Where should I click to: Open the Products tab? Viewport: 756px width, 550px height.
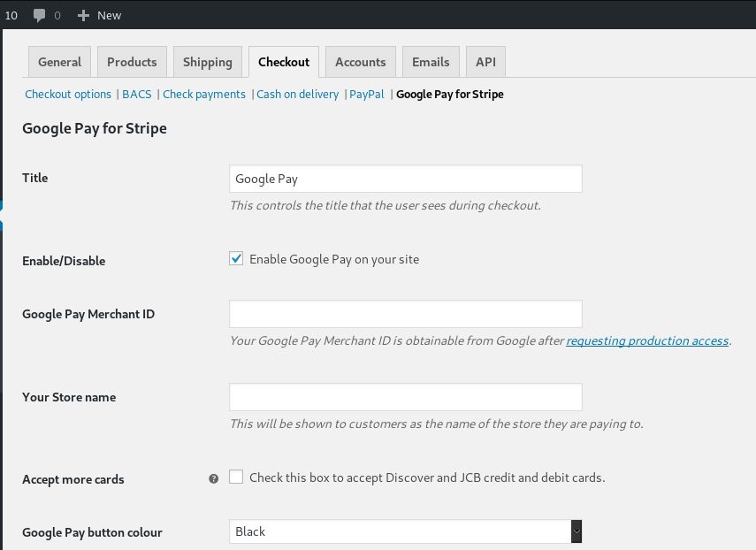tap(132, 62)
